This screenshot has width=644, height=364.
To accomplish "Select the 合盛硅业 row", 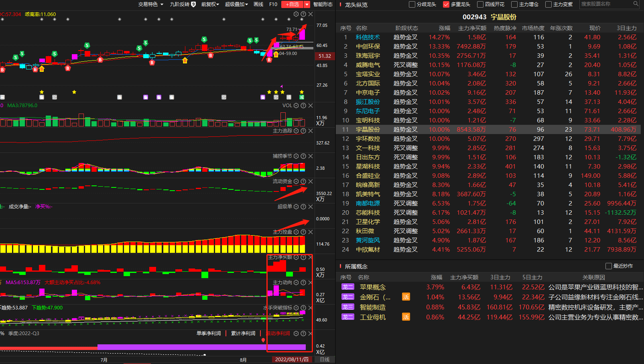I will (x=488, y=176).
